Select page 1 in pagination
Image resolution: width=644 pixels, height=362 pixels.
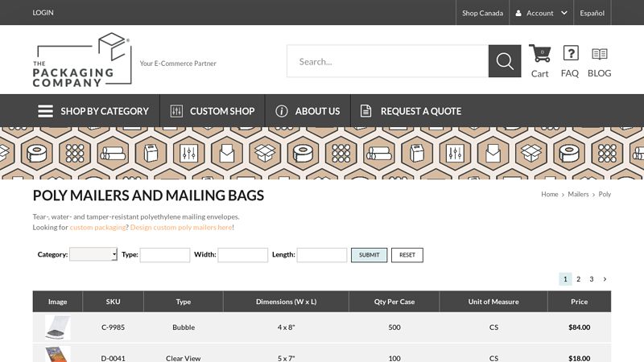coord(565,279)
